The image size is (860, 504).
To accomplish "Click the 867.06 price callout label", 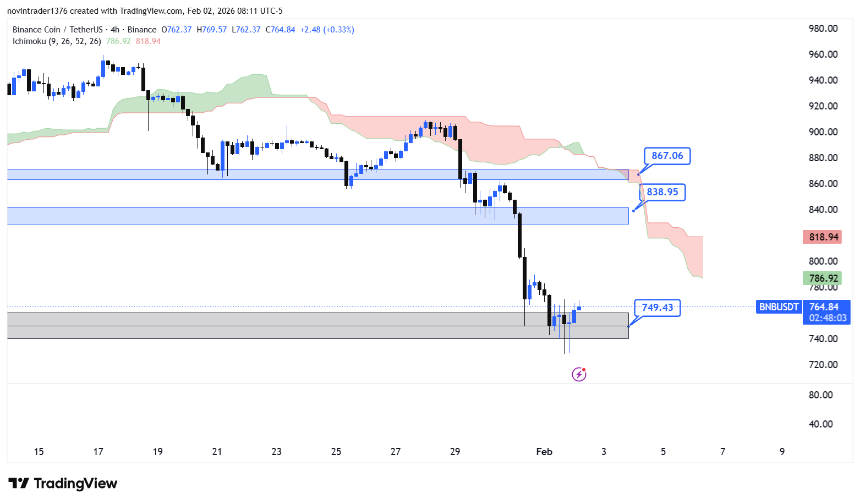I will (667, 156).
